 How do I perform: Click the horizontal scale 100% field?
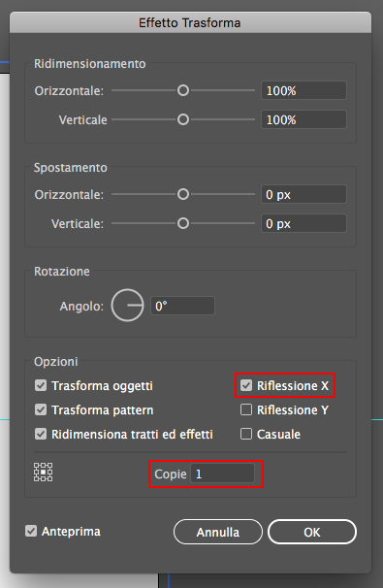click(303, 90)
